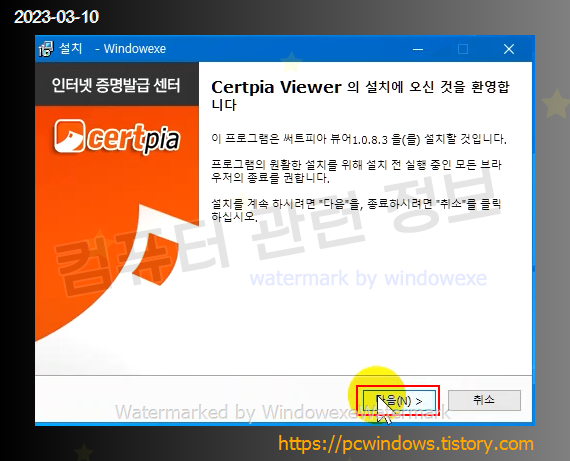Cancel the setup with 취소 button
570x461 pixels.
coord(484,400)
